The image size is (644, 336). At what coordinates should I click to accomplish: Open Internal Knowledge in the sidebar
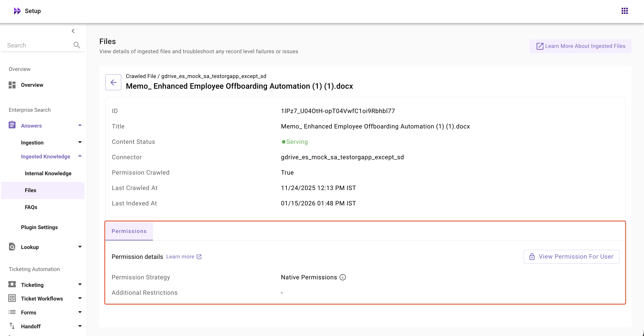click(48, 173)
